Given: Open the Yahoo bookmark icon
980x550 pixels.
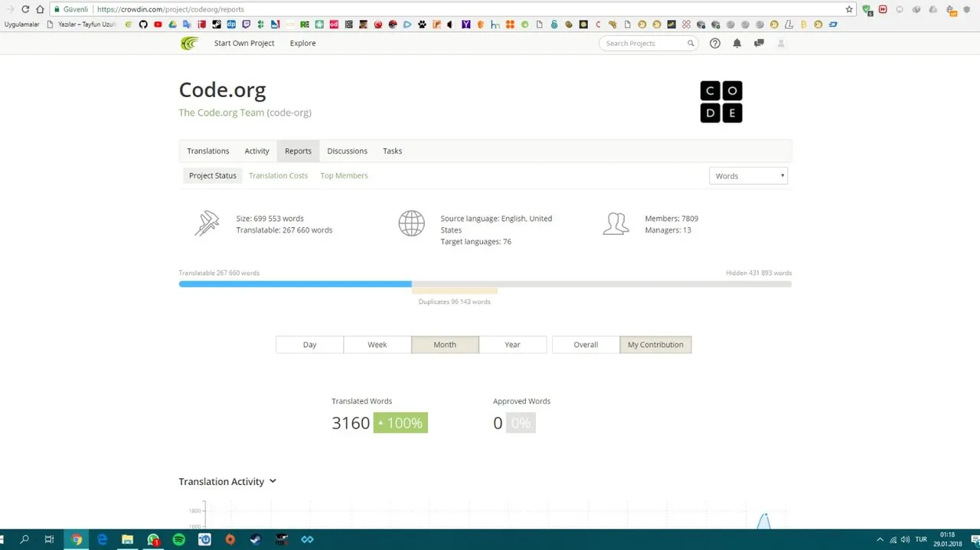Looking at the screenshot, I should coord(465,24).
